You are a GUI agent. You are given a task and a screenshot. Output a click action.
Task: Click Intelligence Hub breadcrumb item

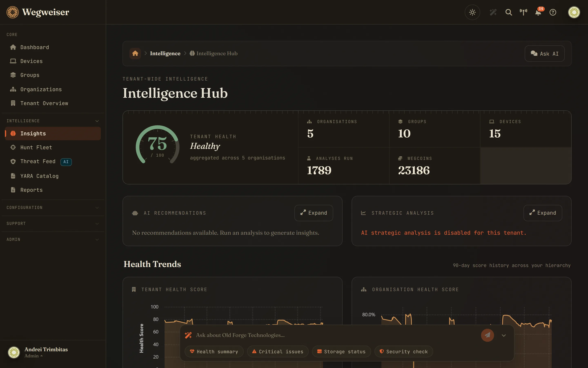214,53
